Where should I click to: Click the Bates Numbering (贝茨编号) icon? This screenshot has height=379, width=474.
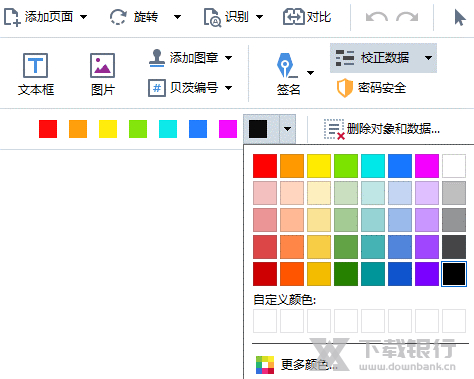(157, 88)
